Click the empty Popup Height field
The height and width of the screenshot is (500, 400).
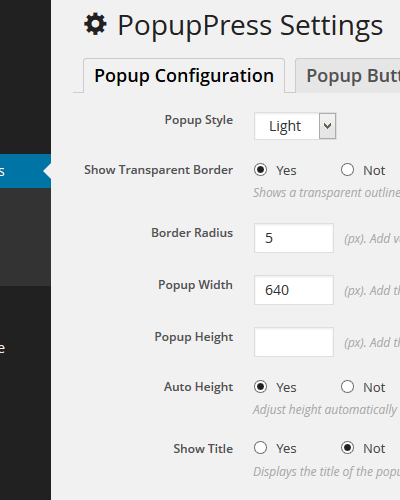[x=294, y=342]
